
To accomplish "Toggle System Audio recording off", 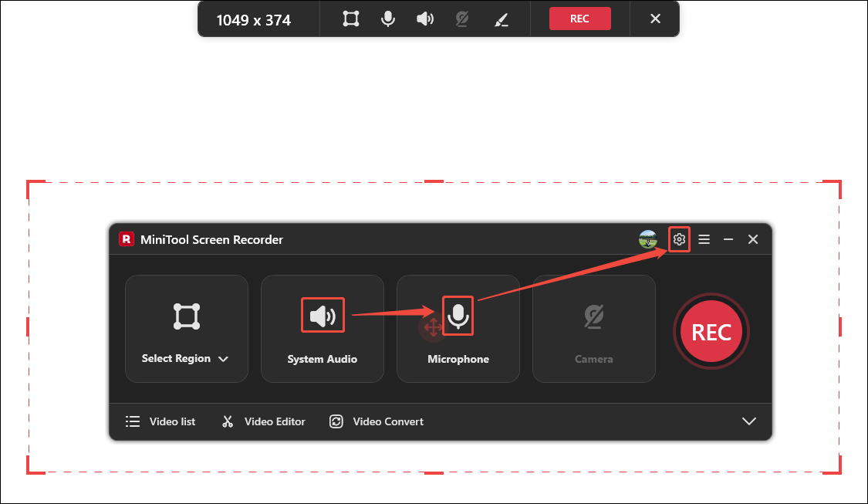I will (322, 315).
